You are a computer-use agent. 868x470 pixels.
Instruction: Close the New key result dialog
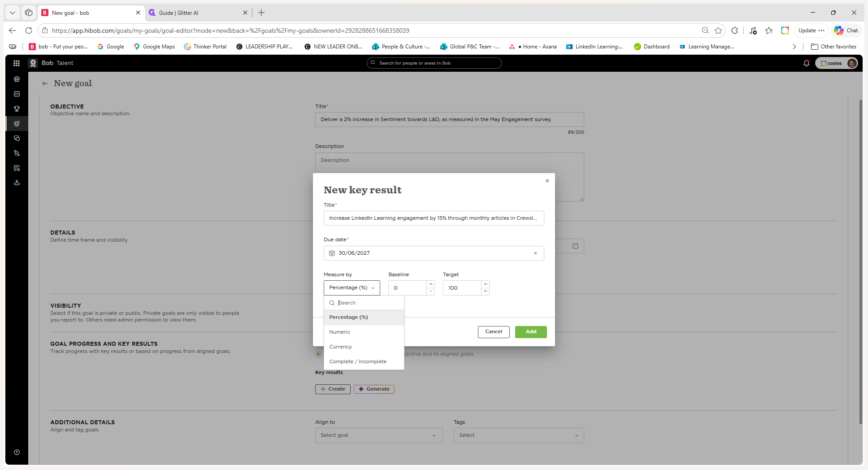tap(547, 181)
